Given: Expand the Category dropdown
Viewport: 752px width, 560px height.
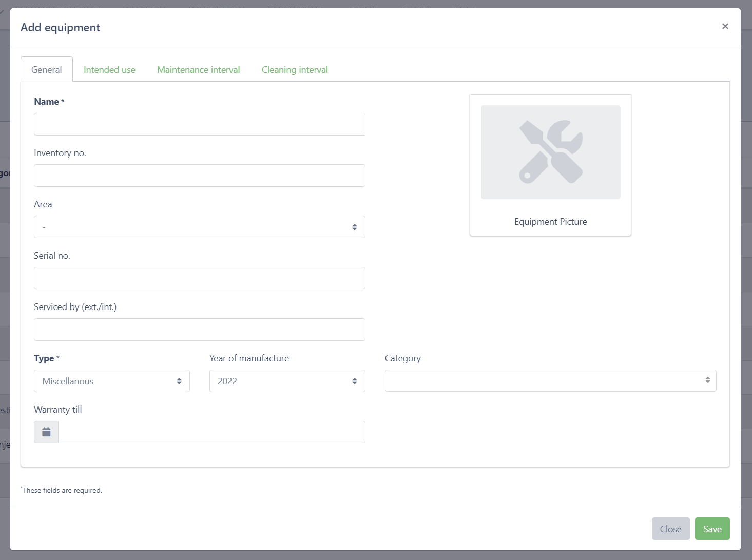Looking at the screenshot, I should 550,380.
